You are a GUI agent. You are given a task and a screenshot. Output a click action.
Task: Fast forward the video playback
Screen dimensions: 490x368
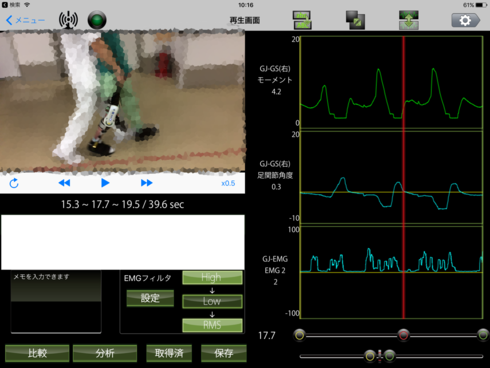click(x=147, y=183)
